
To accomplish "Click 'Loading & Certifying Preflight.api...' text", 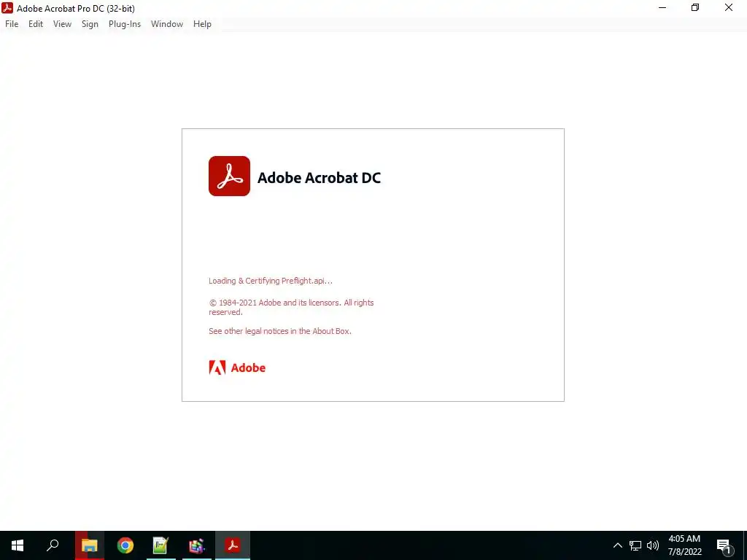I will coord(271,281).
